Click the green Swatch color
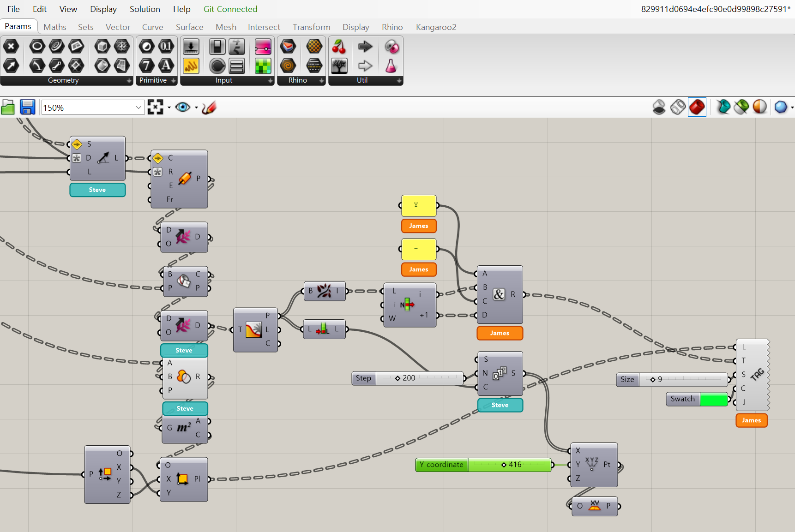The width and height of the screenshot is (795, 532). pos(714,399)
